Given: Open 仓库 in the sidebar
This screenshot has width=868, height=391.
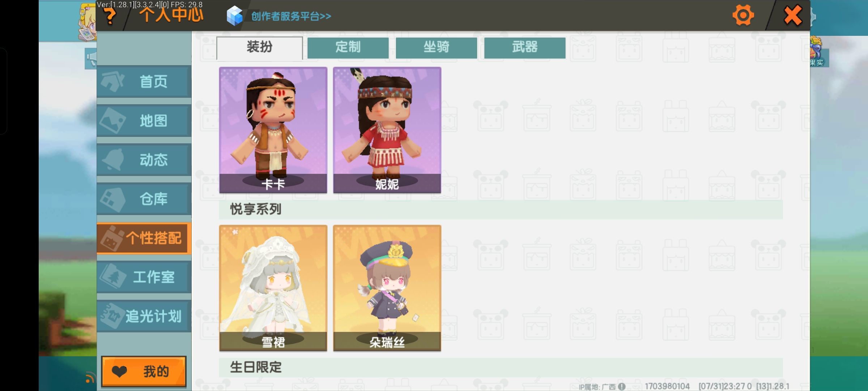Looking at the screenshot, I should [x=144, y=199].
